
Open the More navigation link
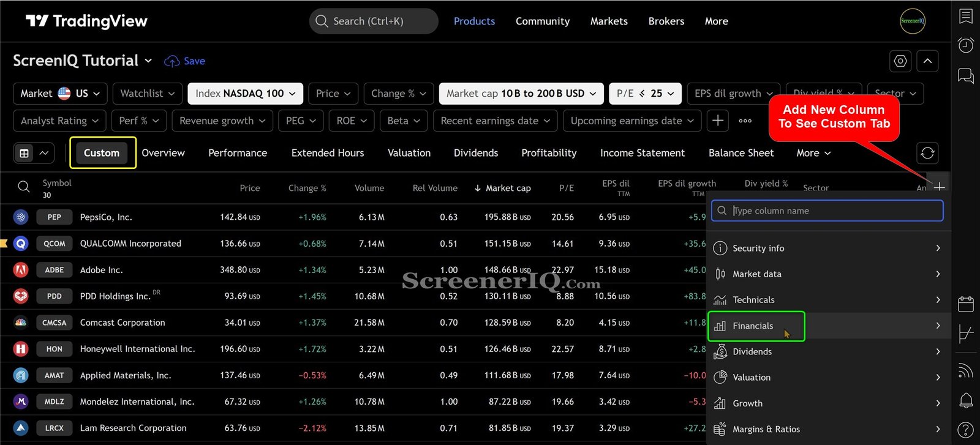[717, 21]
